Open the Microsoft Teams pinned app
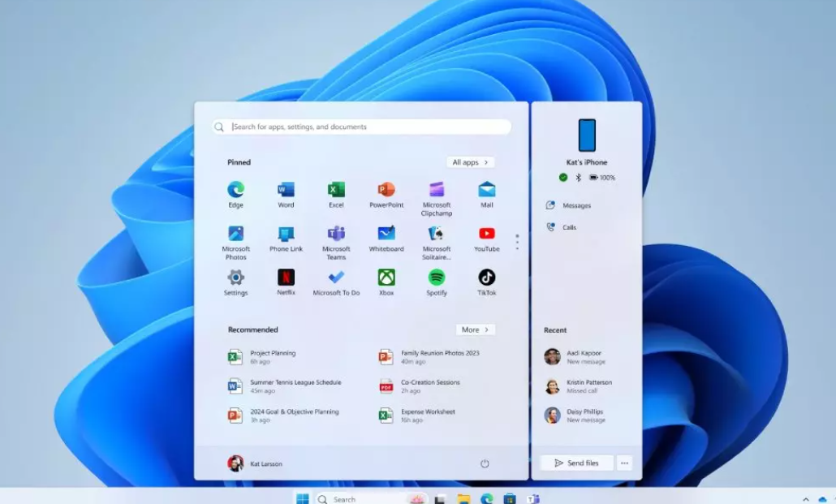 tap(336, 234)
